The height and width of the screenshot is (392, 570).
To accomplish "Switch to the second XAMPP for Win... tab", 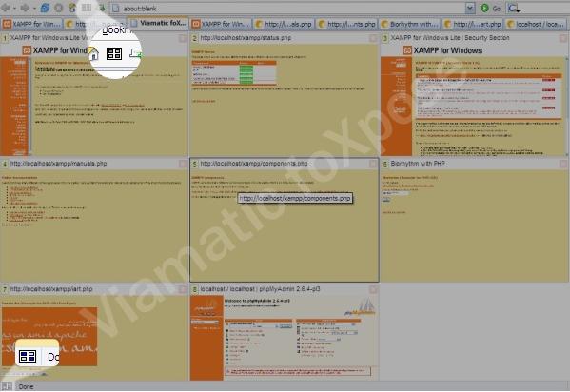I will click(x=221, y=24).
